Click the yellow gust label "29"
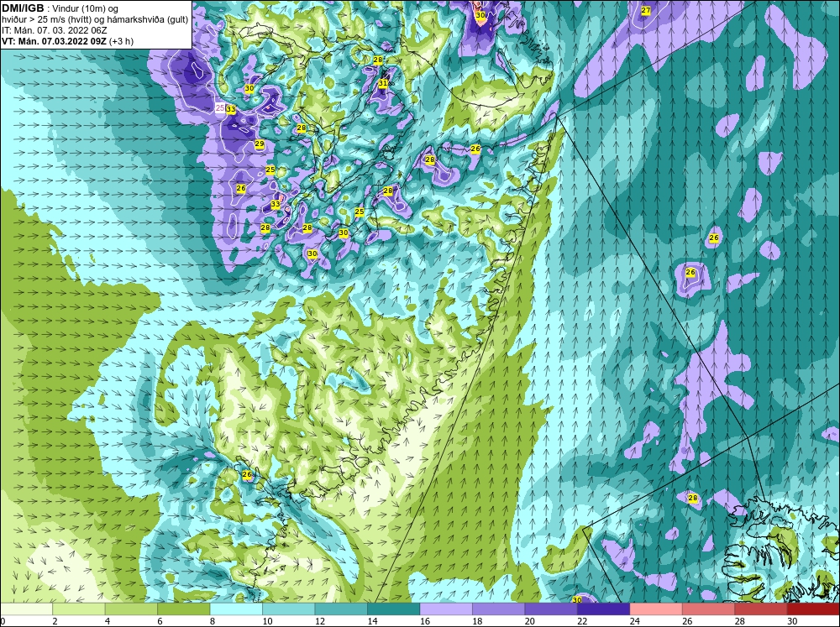 click(260, 144)
